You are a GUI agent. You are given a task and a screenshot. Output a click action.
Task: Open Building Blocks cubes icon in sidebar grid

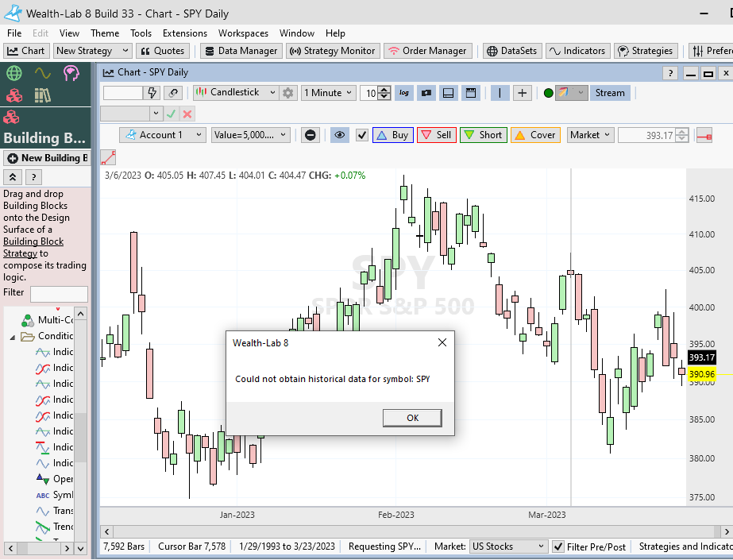coord(14,96)
